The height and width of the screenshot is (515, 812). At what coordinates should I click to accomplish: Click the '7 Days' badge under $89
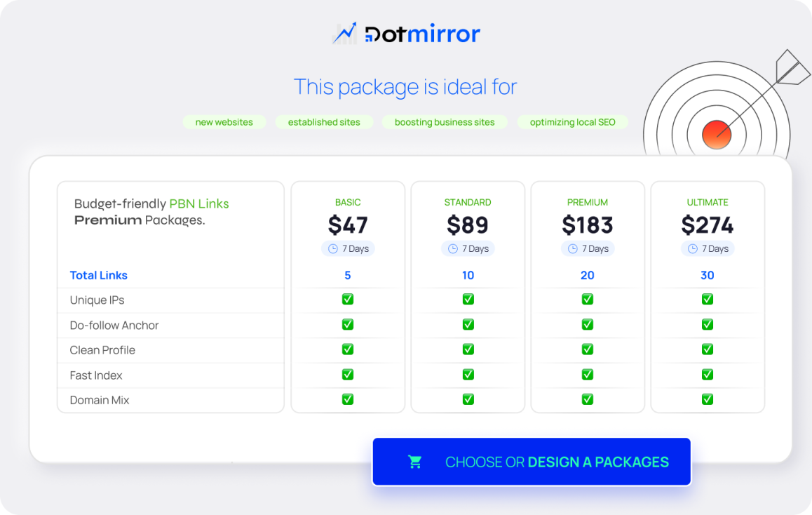468,248
